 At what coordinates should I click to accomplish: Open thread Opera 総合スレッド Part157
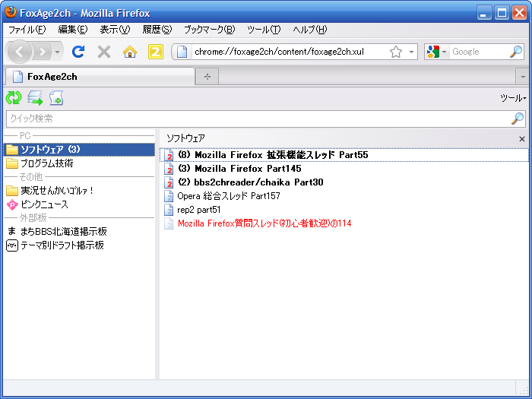click(344, 196)
